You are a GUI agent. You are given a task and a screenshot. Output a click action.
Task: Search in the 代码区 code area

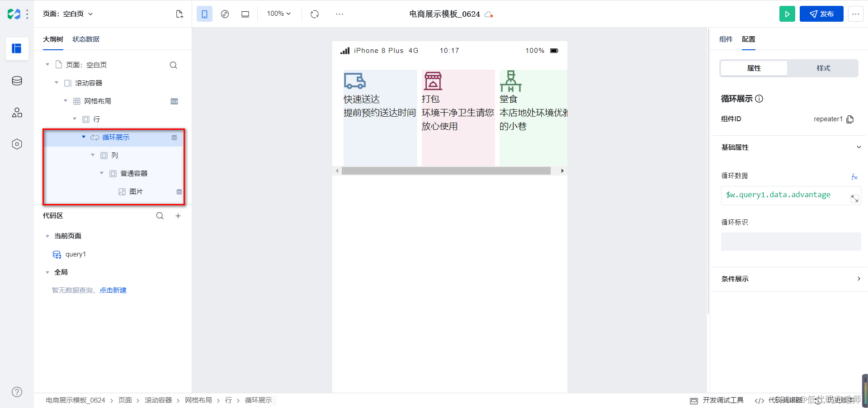[160, 216]
